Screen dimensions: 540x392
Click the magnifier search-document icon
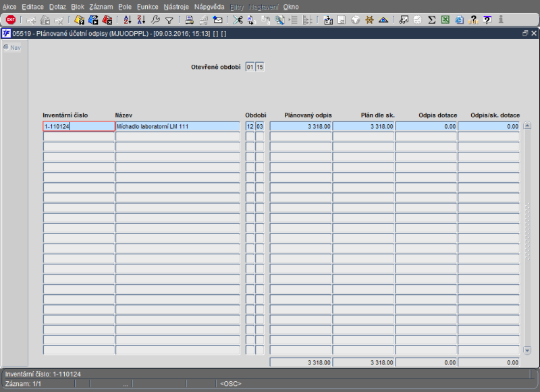[x=279, y=20]
